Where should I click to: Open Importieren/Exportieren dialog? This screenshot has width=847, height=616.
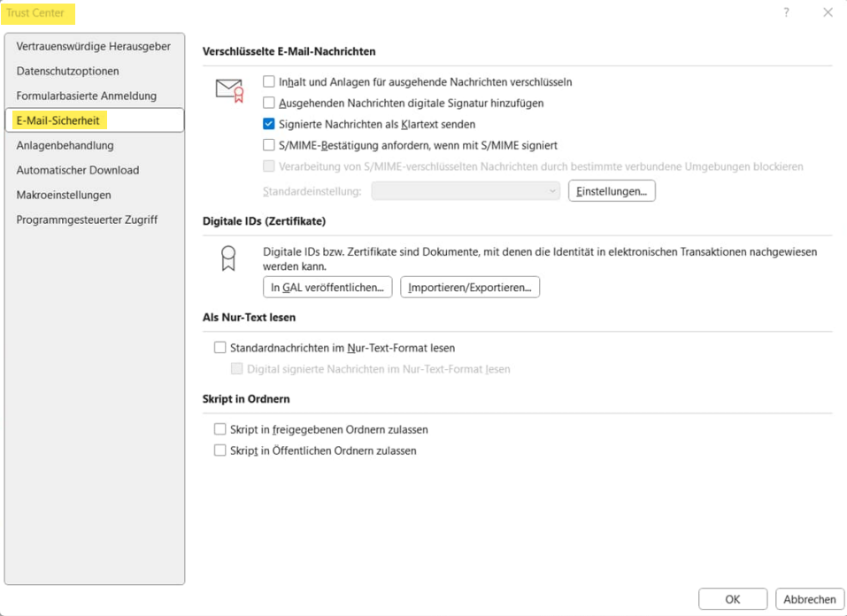(470, 287)
